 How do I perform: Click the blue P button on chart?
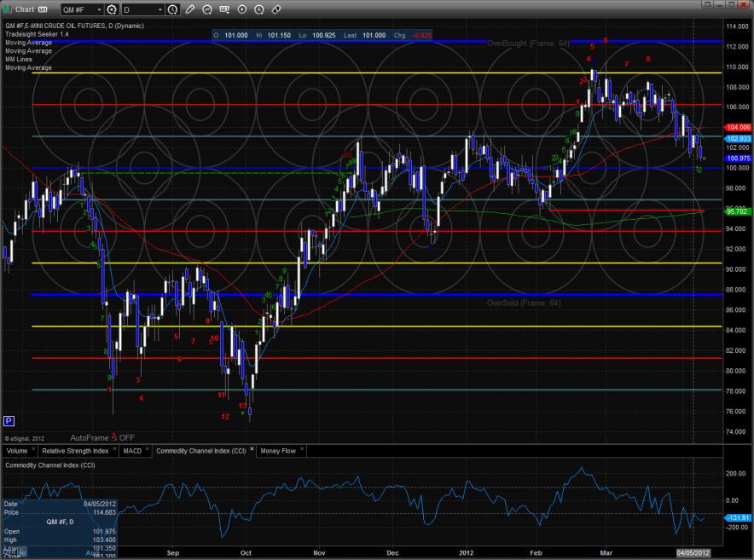[x=9, y=420]
